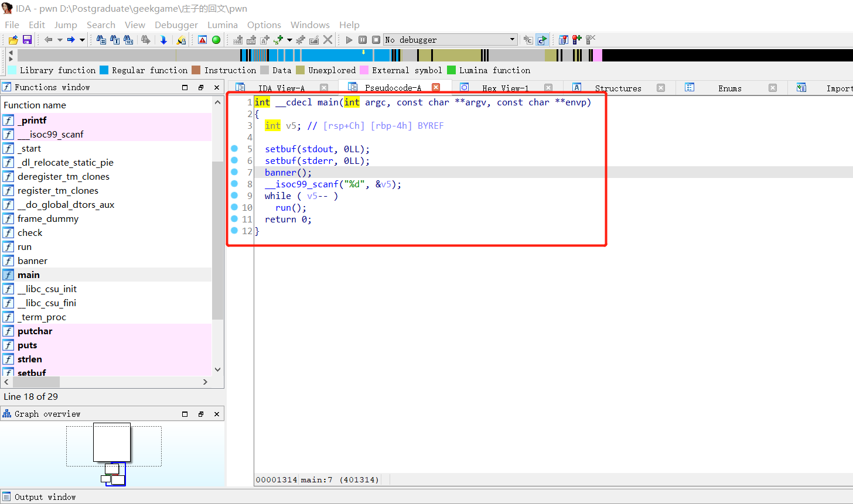Select the _printf function

[x=106, y=120]
